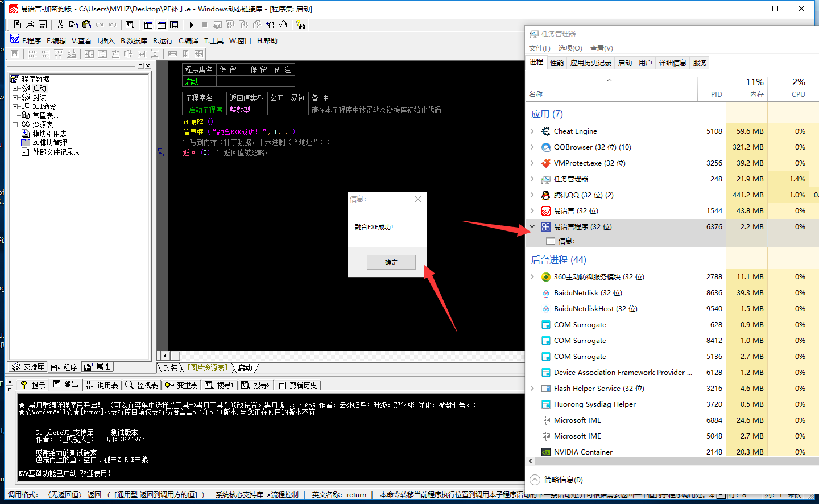Click the float icon below the bottom panel X
Image resolution: width=819 pixels, height=504 pixels.
click(10, 390)
